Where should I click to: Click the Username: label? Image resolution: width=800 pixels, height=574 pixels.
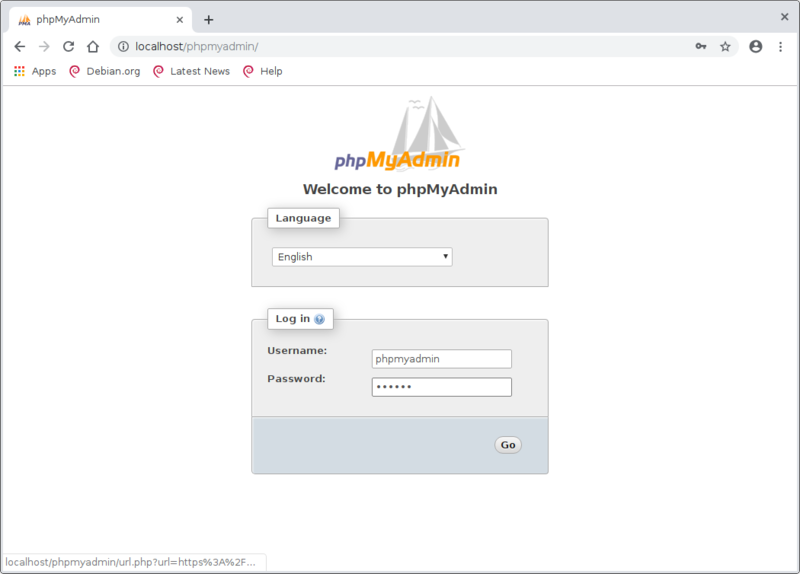tap(297, 351)
